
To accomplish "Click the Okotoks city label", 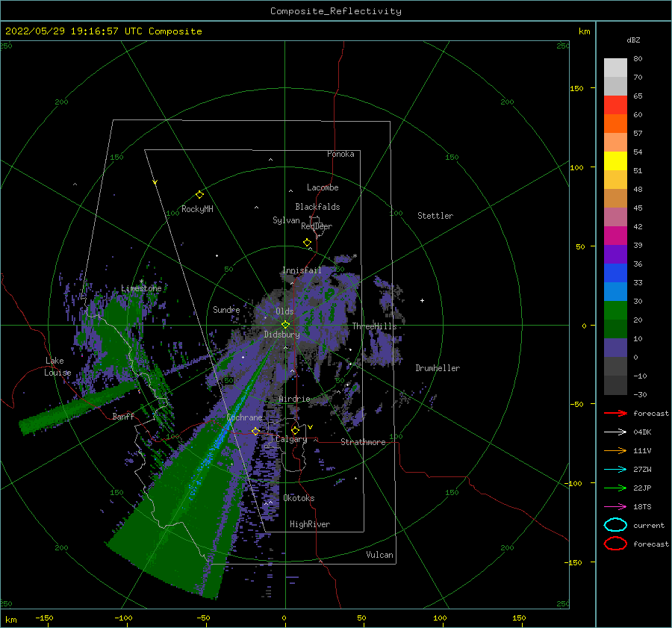I will [x=299, y=498].
